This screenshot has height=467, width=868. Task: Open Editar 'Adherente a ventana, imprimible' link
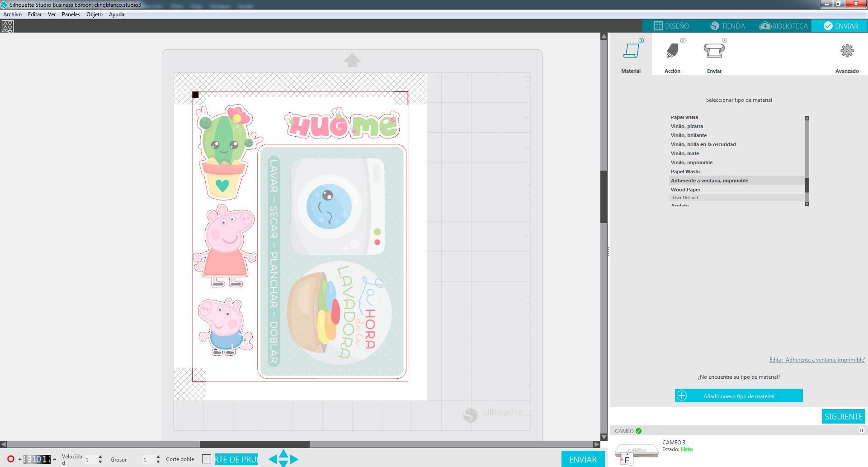click(x=817, y=360)
